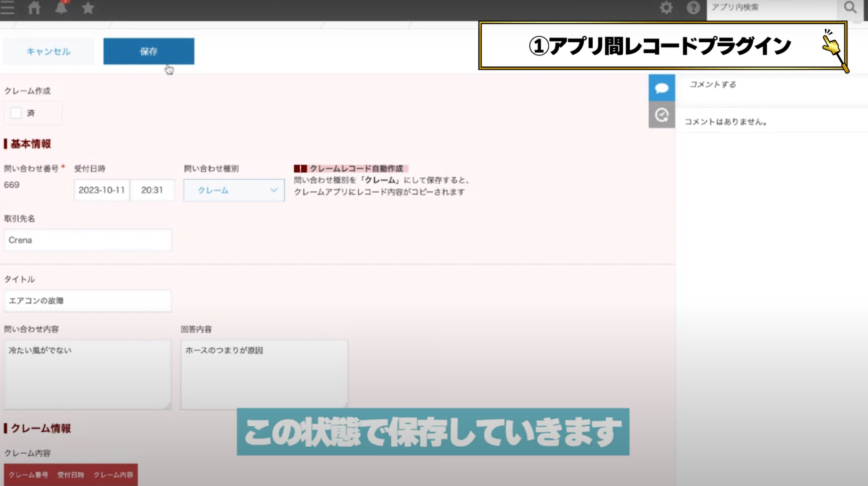Click the 回答内容 text area
The height and width of the screenshot is (486, 868).
point(264,375)
